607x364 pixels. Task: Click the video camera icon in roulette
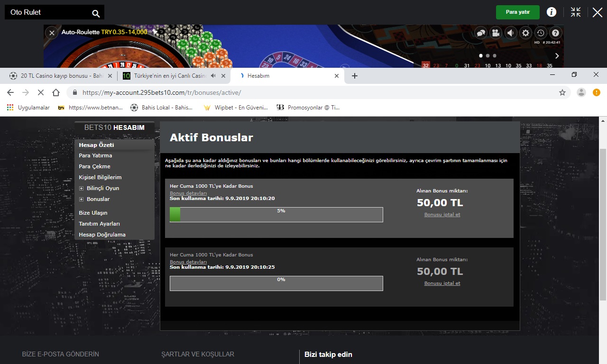(x=496, y=33)
